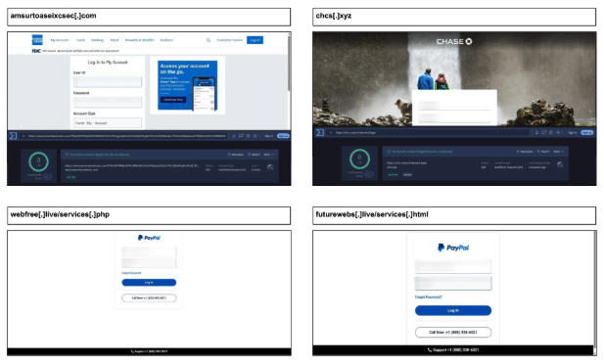Screen dimensions: 604x364
Task: Expand the More menu in the Chase scan result
Action: [x=559, y=152]
